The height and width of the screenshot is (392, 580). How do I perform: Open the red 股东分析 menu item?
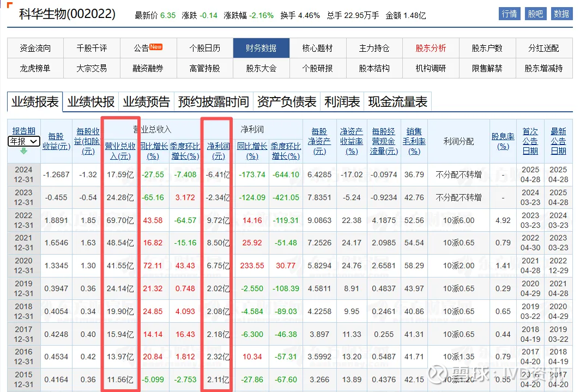[x=431, y=48]
